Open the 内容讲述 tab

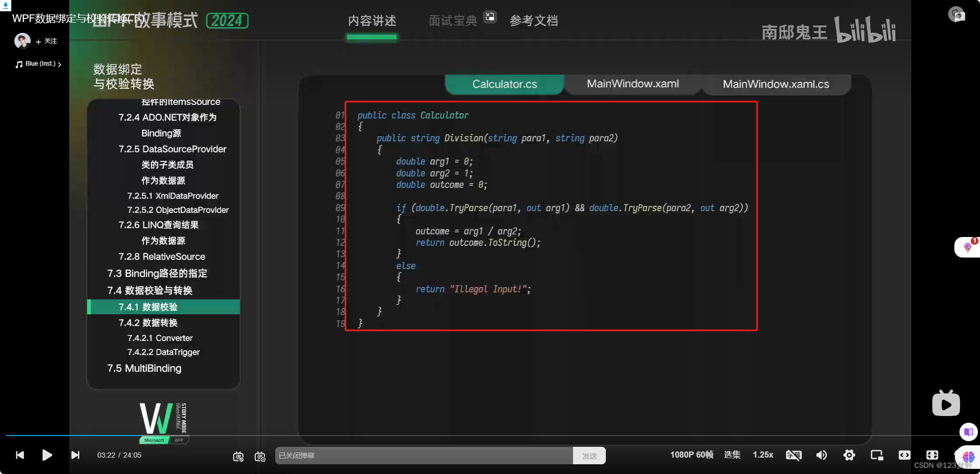click(372, 21)
